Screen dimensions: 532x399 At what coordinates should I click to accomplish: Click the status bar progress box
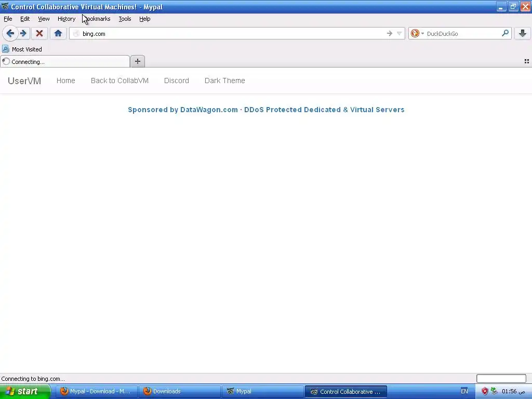click(501, 378)
